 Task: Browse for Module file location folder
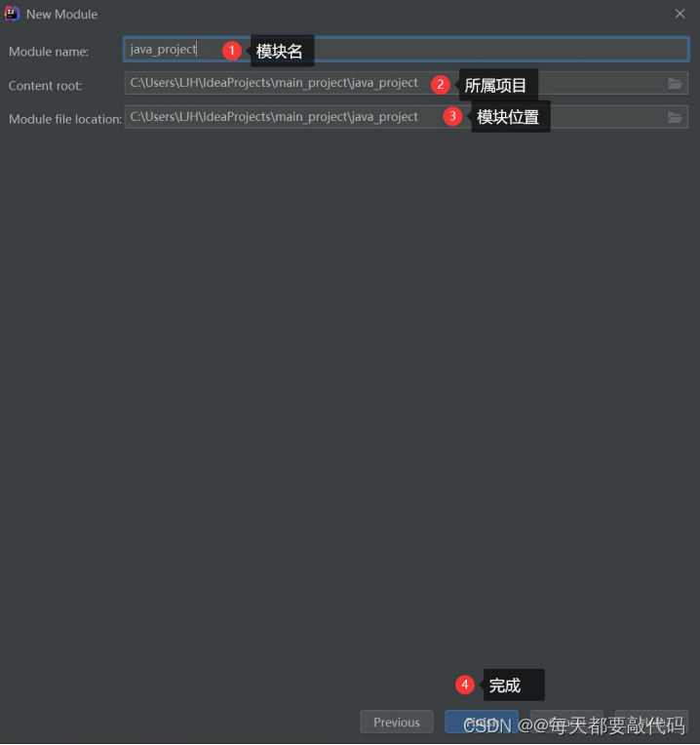[x=675, y=117]
